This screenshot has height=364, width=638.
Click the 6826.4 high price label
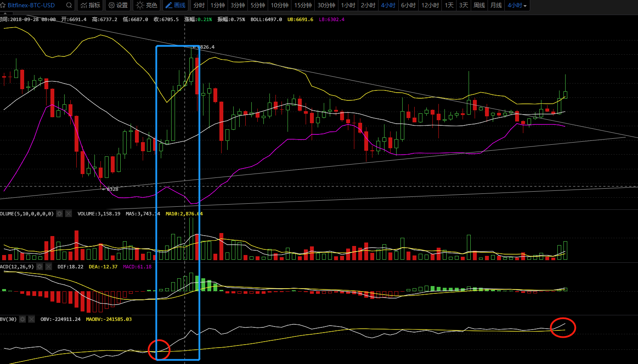(x=205, y=47)
